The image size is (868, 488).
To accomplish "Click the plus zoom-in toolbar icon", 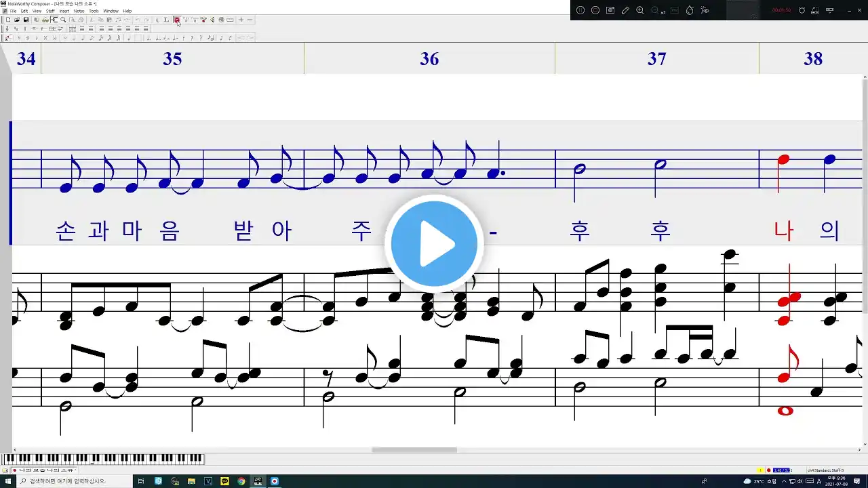I will click(241, 20).
